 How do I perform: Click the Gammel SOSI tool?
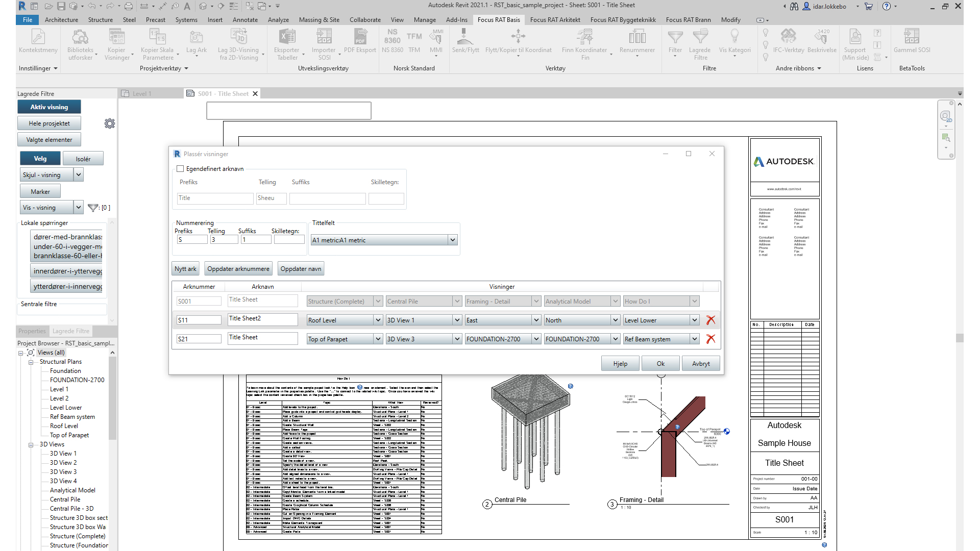pyautogui.click(x=912, y=41)
